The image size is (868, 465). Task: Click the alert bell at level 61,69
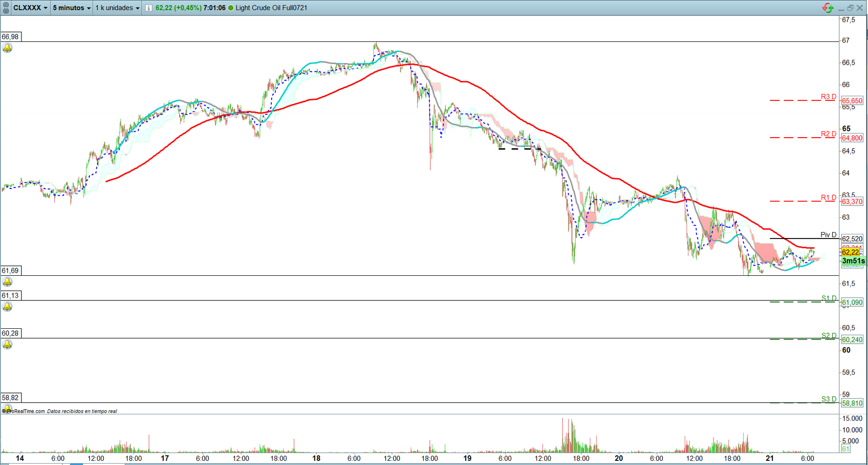(7, 282)
